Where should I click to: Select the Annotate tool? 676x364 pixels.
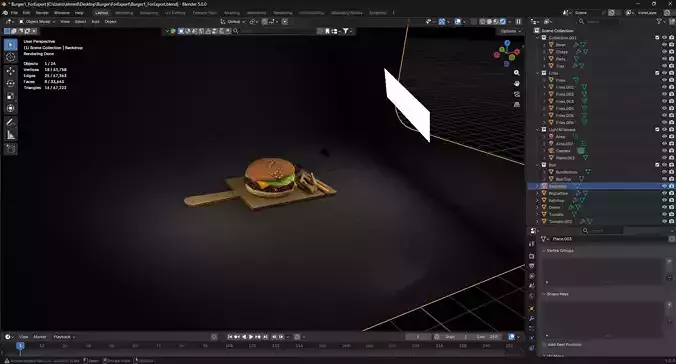pos(11,122)
